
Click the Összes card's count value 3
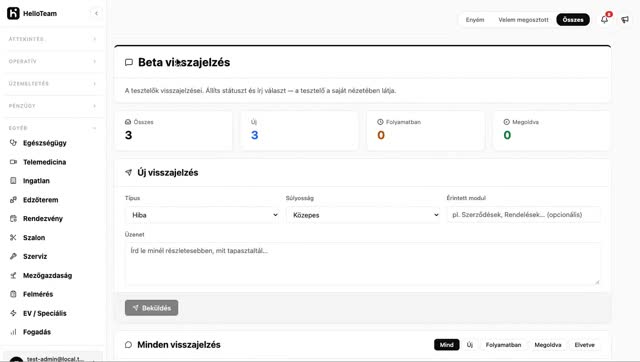click(x=129, y=135)
